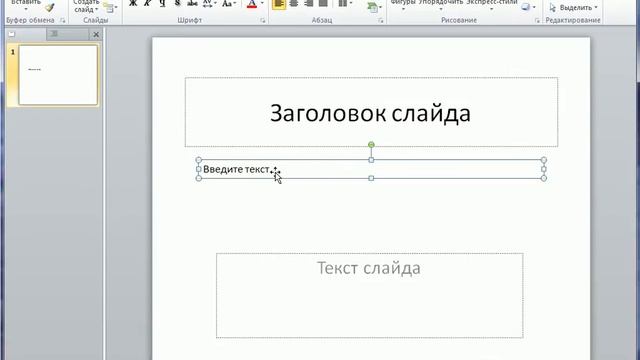
Task: Toggle bold (Ж) formatting
Action: 133,4
